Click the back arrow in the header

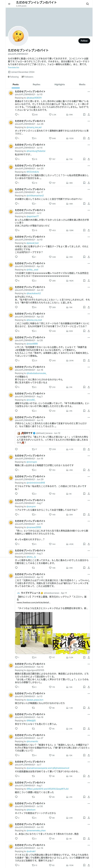pos(9,4)
